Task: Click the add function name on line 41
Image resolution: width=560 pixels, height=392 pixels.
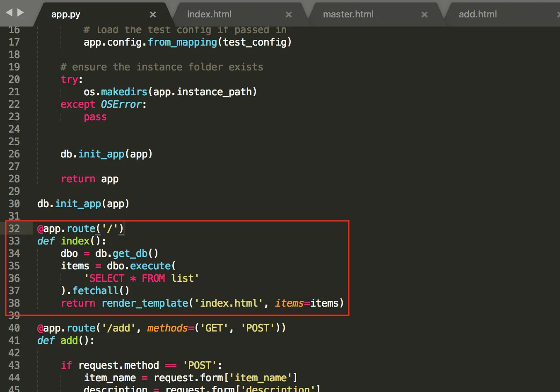Action: (69, 341)
